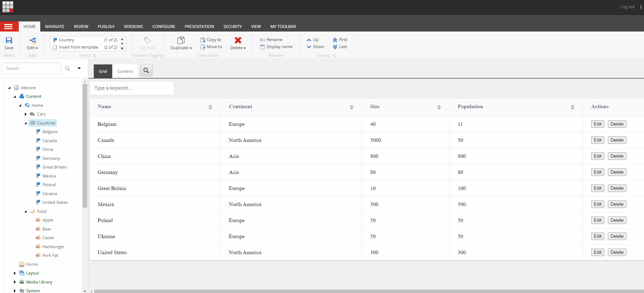
Task: Click the Duplicate pages icon
Action: pos(181,40)
